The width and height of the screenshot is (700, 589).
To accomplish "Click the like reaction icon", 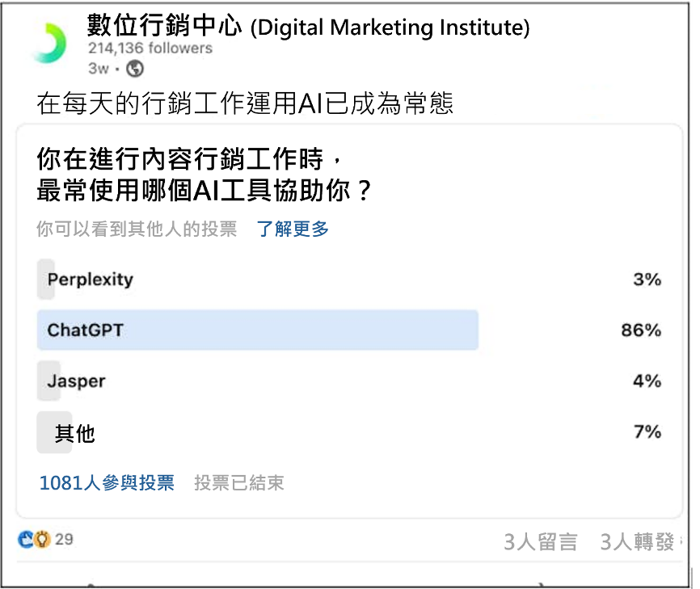I will [26, 540].
